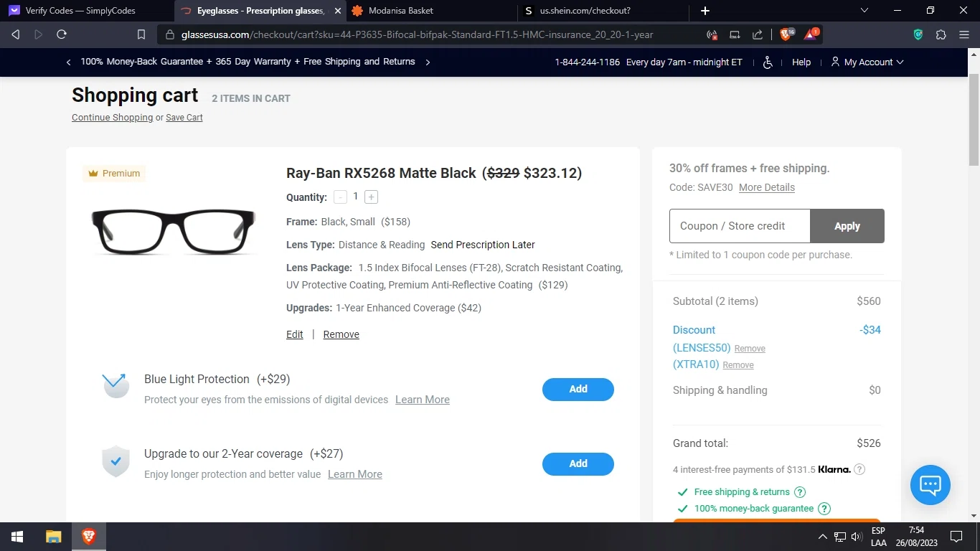
Task: Open Brave Rewards triangle icon
Action: (811, 34)
